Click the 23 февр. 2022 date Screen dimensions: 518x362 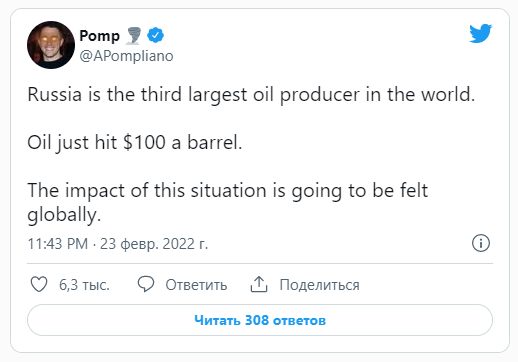pyautogui.click(x=154, y=244)
